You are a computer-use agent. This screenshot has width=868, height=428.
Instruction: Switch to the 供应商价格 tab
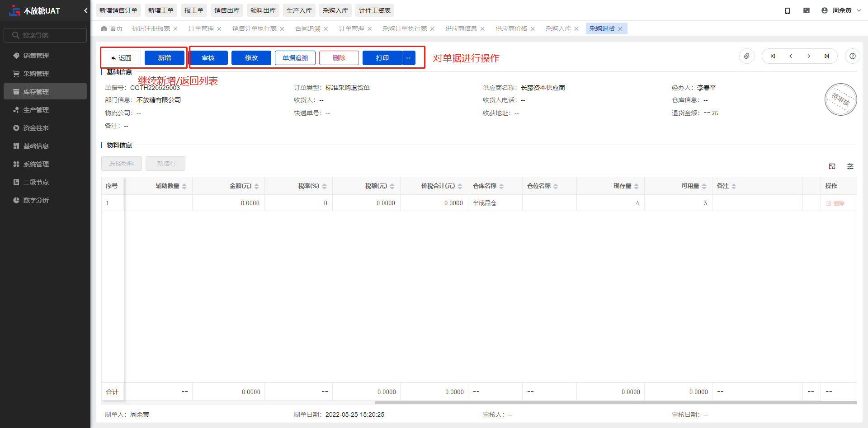[511, 28]
